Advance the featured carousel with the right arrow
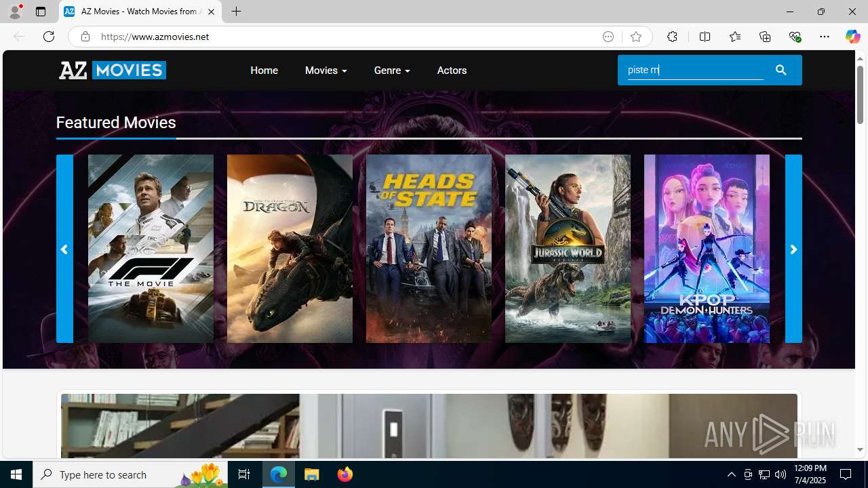The image size is (868, 488). (793, 249)
